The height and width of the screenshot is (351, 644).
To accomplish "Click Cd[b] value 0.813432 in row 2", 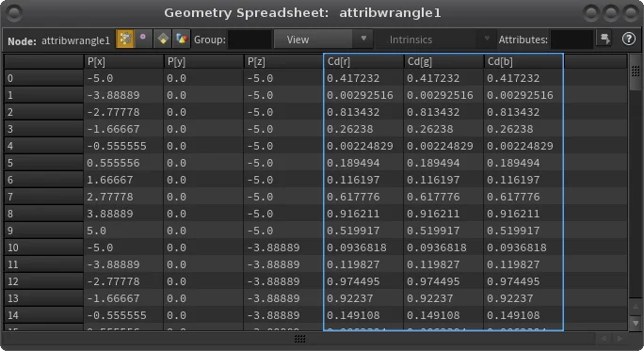I will pyautogui.click(x=513, y=112).
